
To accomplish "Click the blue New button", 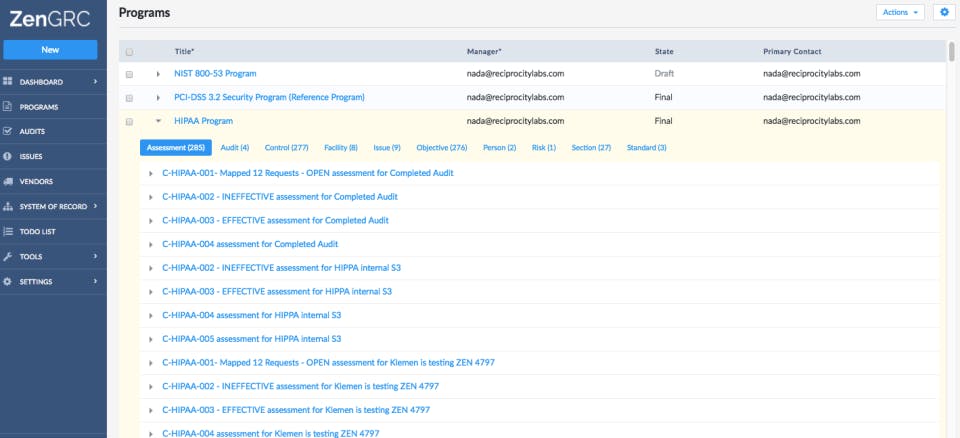I will [x=50, y=50].
